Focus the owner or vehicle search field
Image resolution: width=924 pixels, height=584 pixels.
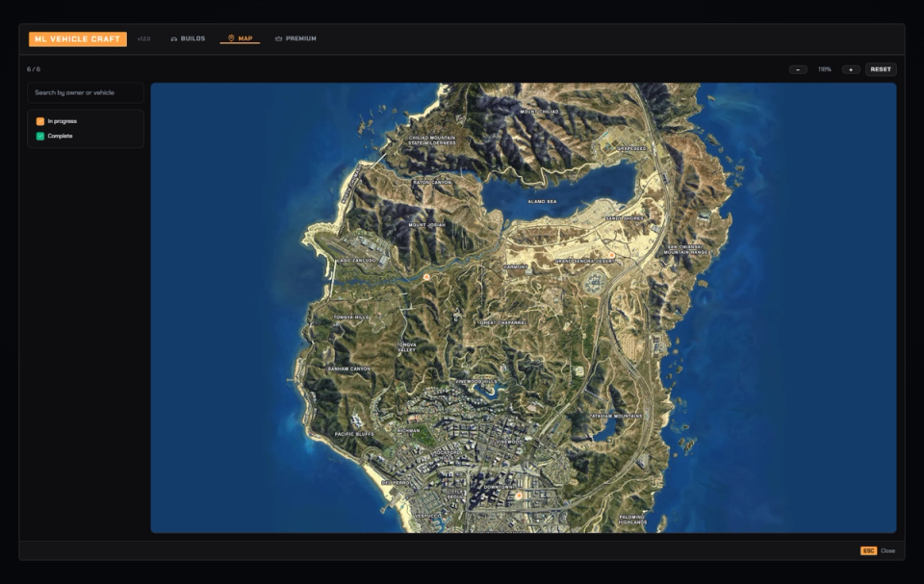[86, 92]
